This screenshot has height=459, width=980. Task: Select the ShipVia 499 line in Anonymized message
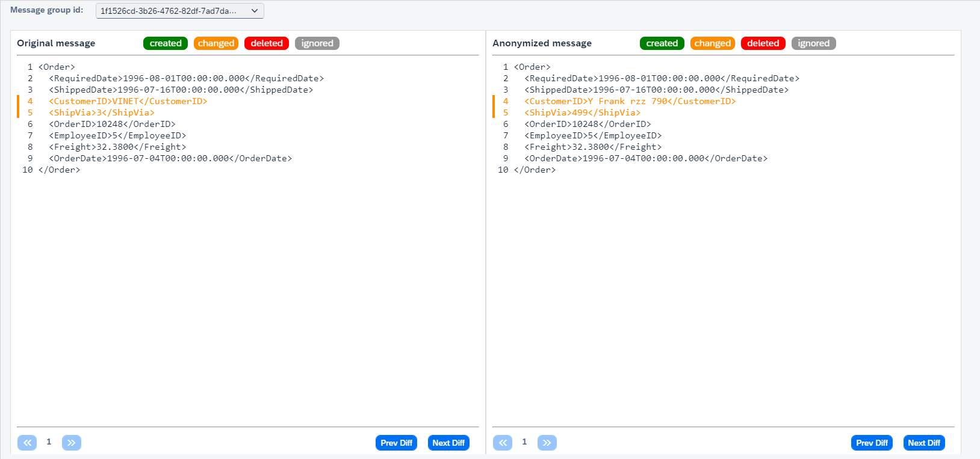tap(583, 112)
